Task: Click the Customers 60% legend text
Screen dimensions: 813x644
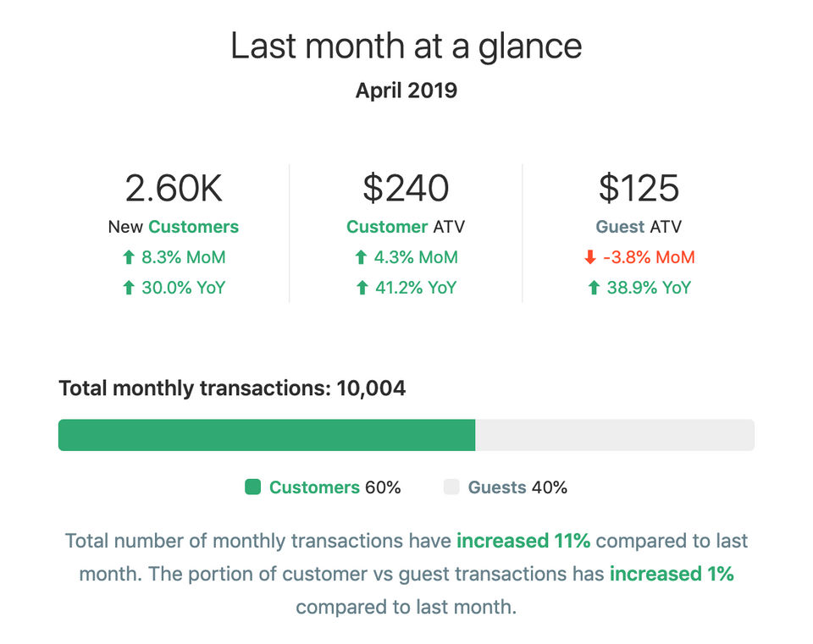Action: 335,487
